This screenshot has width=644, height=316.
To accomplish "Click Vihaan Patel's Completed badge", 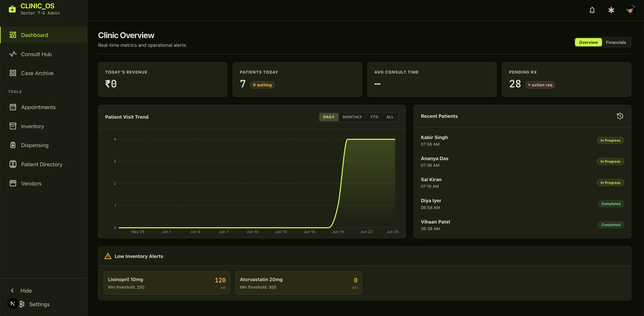I will point(611,225).
